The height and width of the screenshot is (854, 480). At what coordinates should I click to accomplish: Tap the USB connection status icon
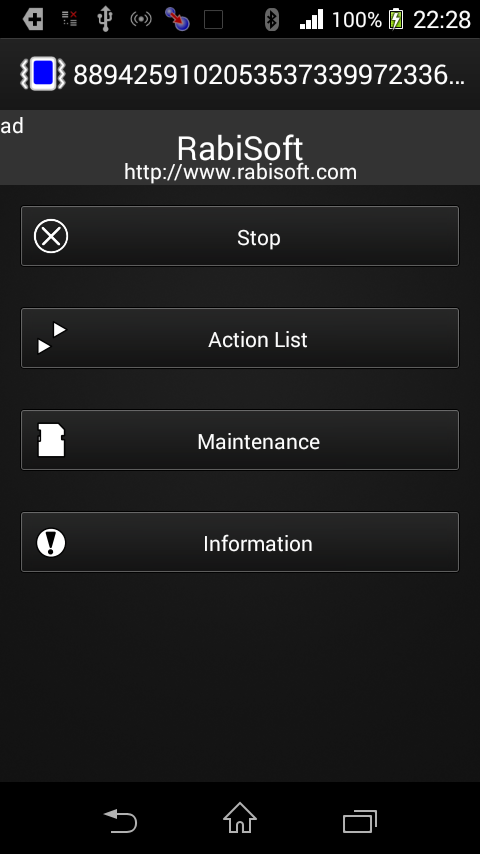pos(105,19)
